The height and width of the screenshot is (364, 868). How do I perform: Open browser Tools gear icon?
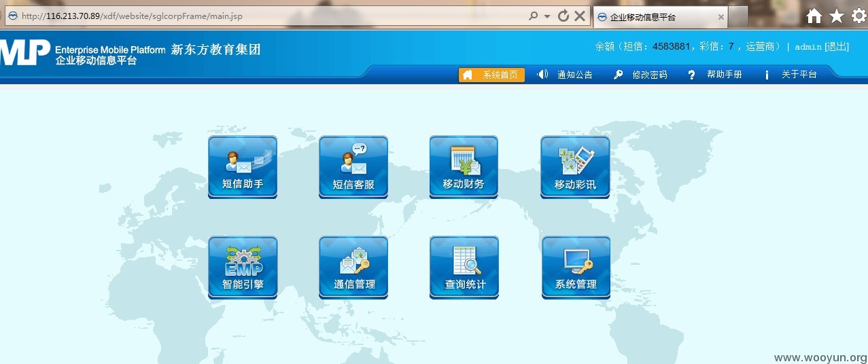tap(859, 16)
